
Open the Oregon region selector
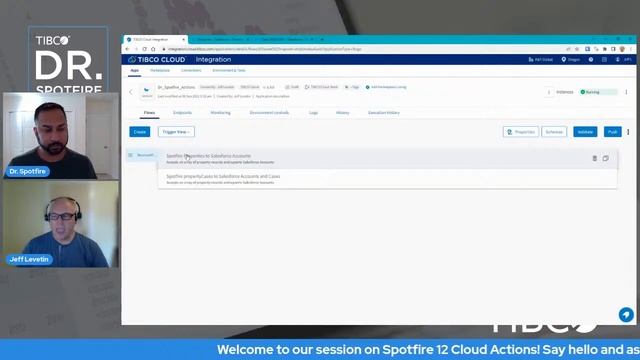571,60
